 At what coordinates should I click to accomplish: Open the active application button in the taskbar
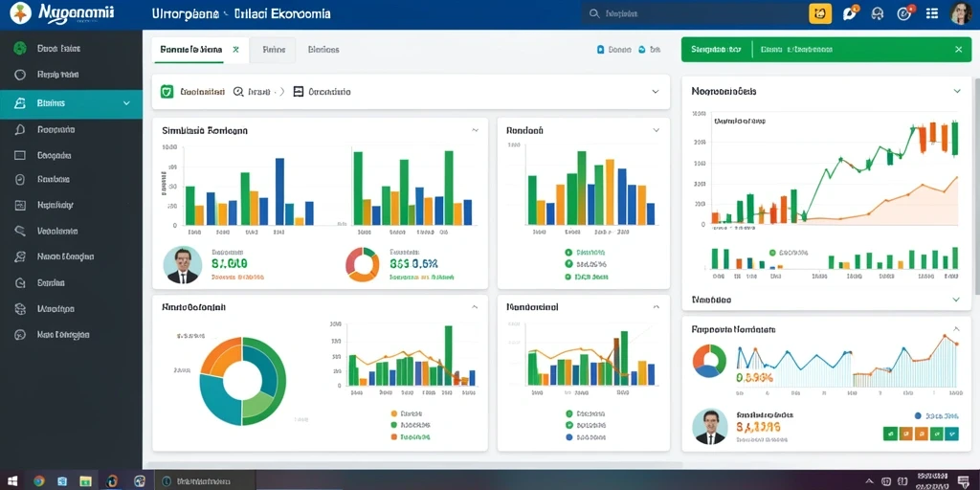coord(205,480)
